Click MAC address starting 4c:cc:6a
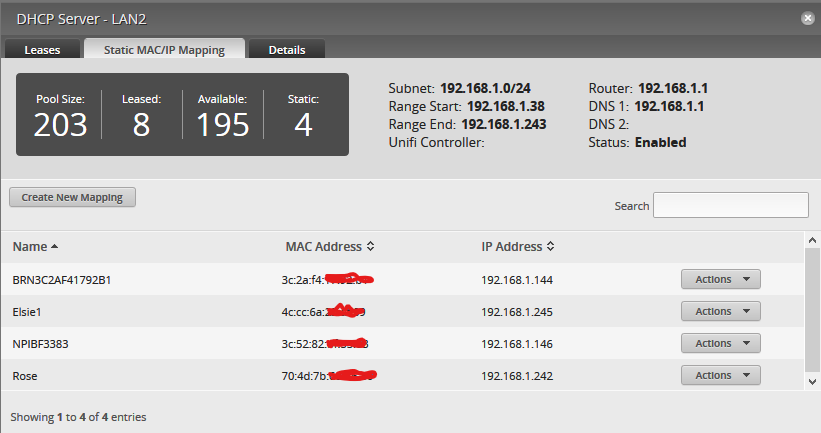Screen dimensions: 821x433 [x=324, y=312]
